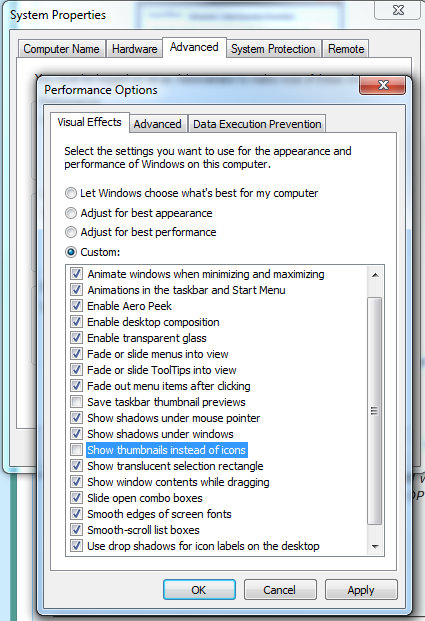The image size is (425, 621).
Task: Switch to Data Execution Prevention tab
Action: tap(257, 124)
